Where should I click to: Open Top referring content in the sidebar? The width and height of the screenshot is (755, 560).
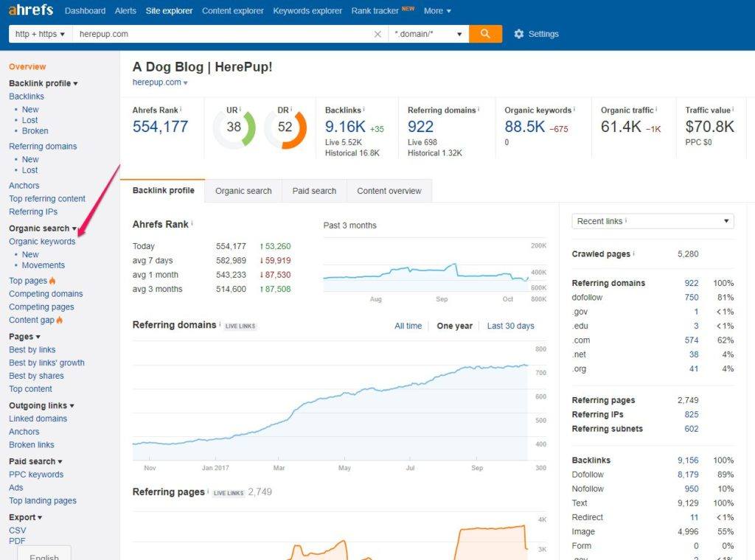(x=46, y=199)
